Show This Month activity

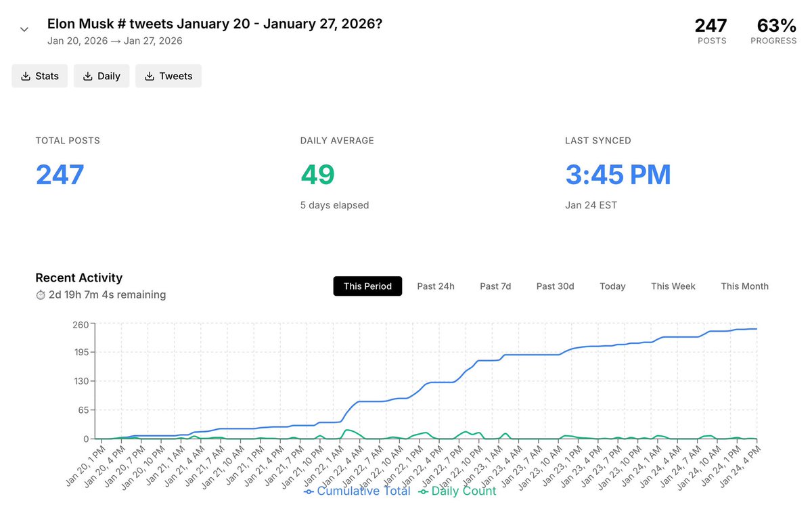tap(744, 286)
